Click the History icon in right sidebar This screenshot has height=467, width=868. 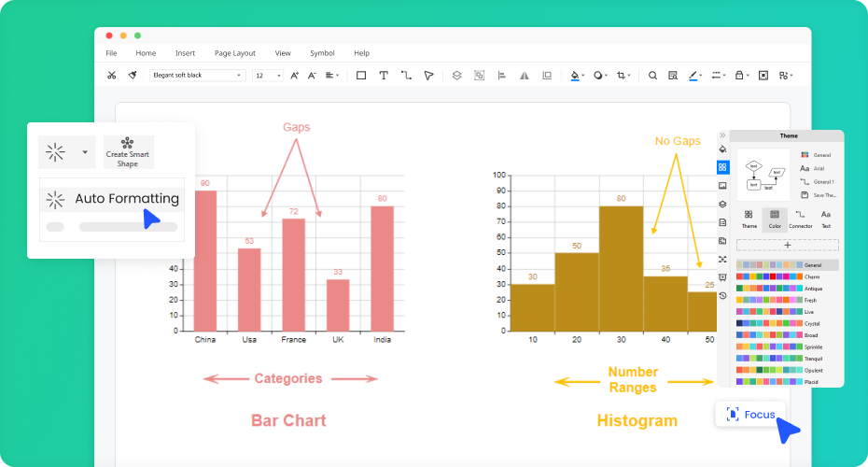point(722,295)
